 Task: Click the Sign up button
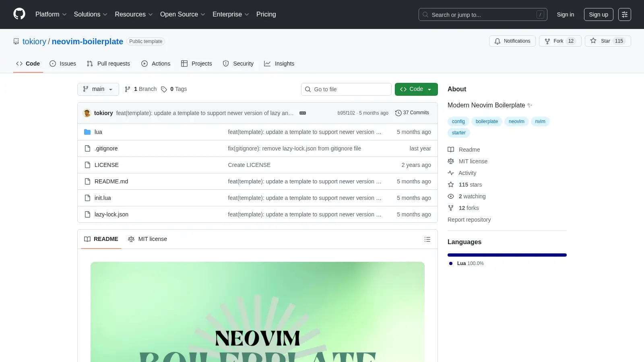point(599,14)
